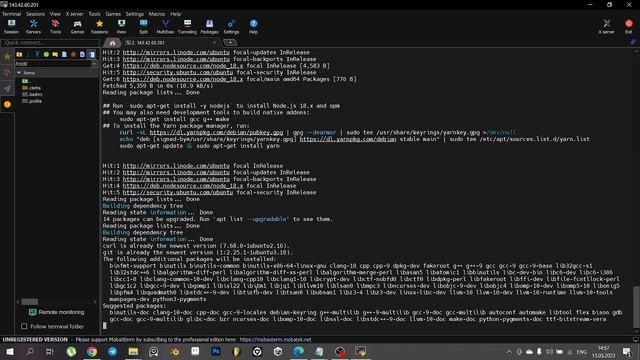The height and width of the screenshot is (360, 640).
Task: Enable MultiExec mode icon
Action: [165, 27]
